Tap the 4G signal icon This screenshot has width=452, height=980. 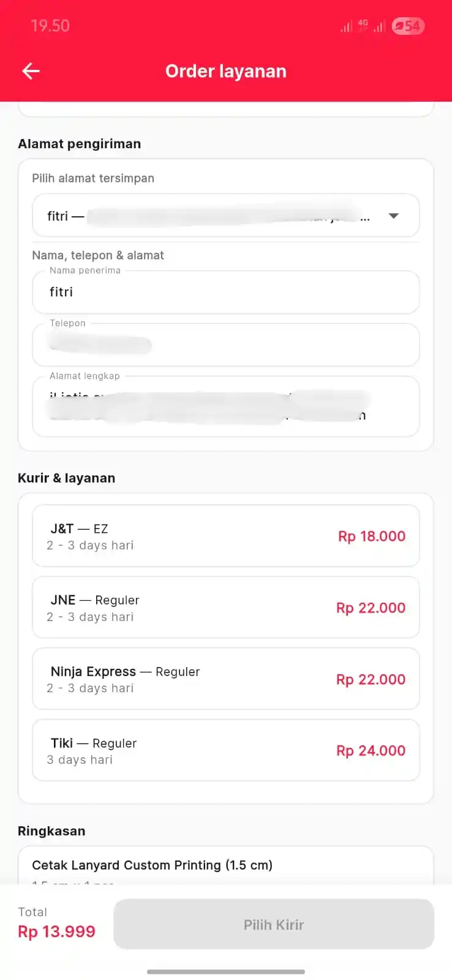point(363,26)
